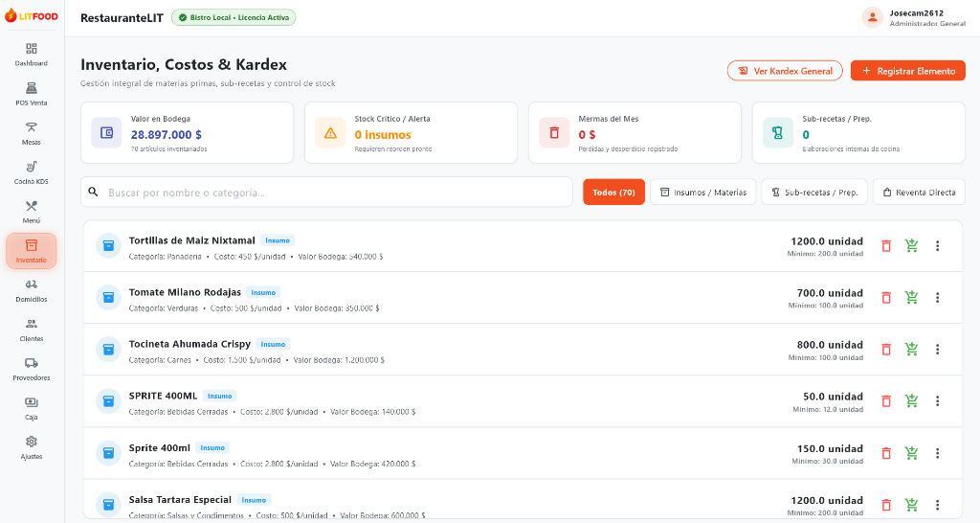Add stock cart icon for SPRITE 400ML
This screenshot has width=980, height=523.
pos(912,401)
